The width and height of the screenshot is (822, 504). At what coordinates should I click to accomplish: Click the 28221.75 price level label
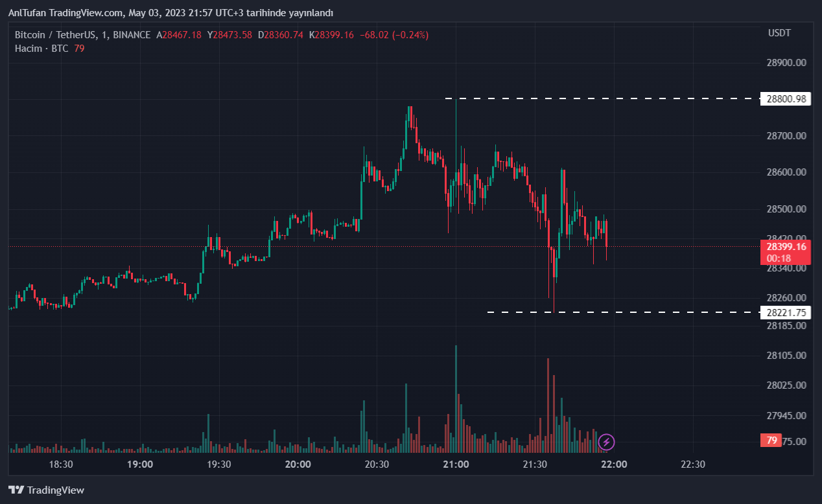786,312
